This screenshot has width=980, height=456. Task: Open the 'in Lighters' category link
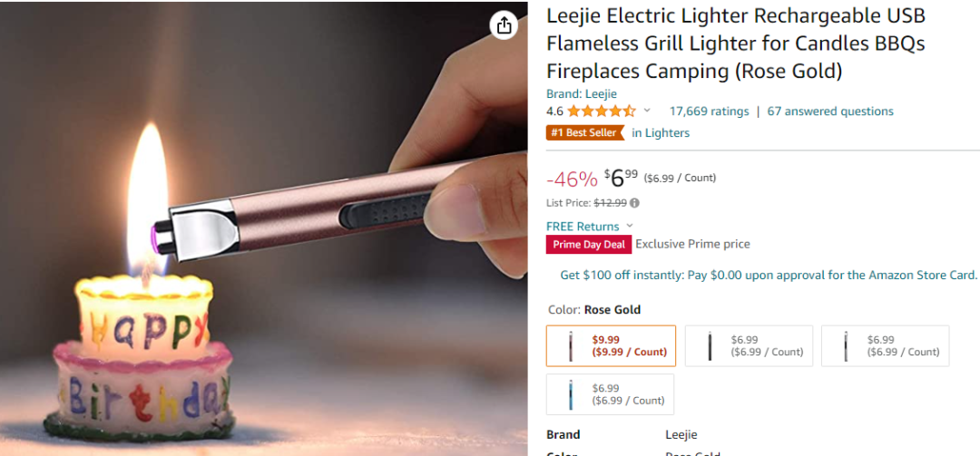coord(661,133)
